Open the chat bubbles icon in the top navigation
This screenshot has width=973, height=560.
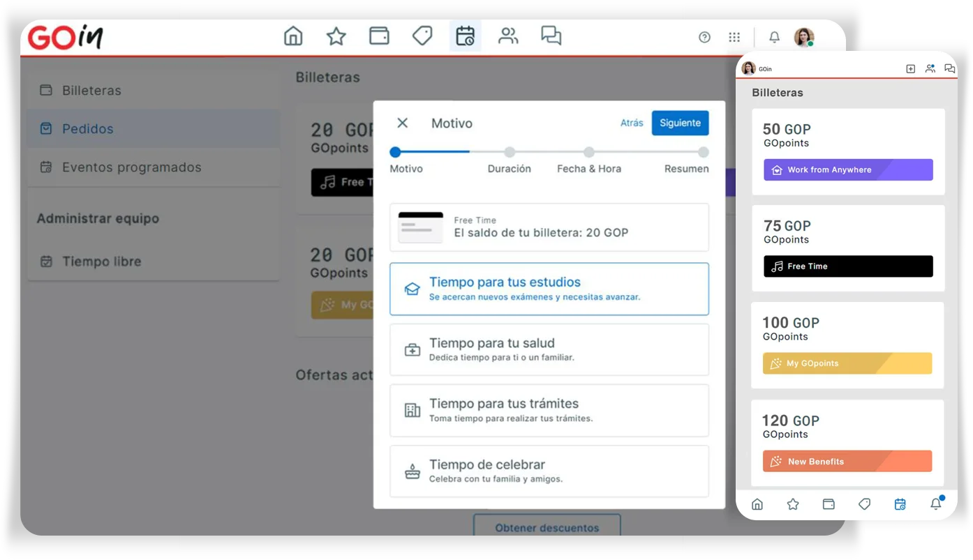click(x=551, y=36)
